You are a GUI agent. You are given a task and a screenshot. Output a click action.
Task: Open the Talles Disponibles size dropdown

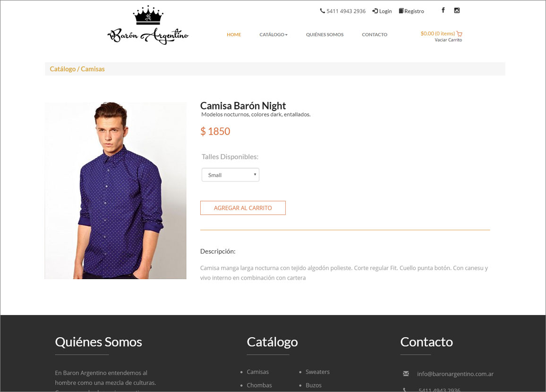point(230,175)
